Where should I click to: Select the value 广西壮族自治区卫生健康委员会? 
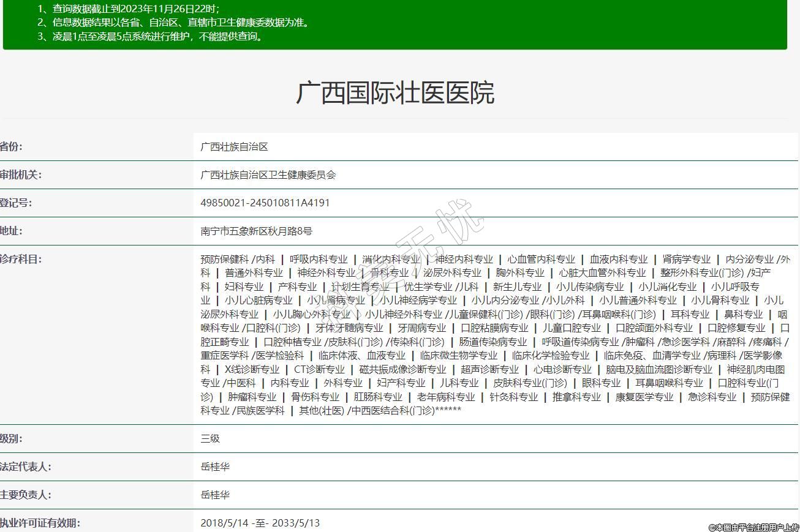(268, 175)
